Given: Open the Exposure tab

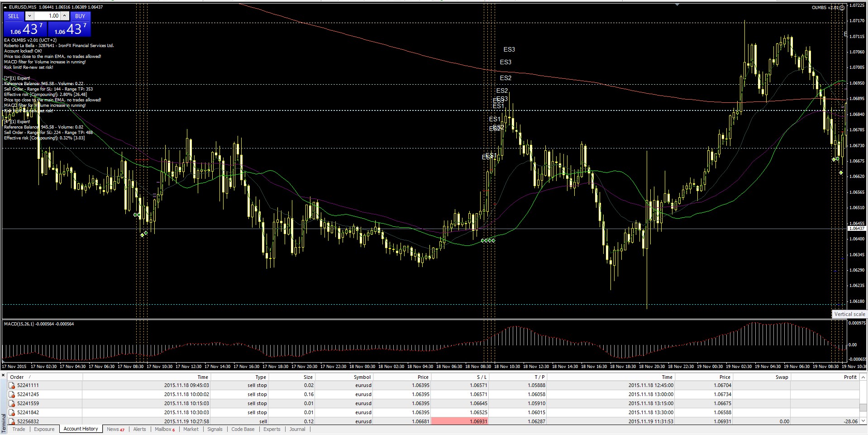Looking at the screenshot, I should (x=44, y=429).
